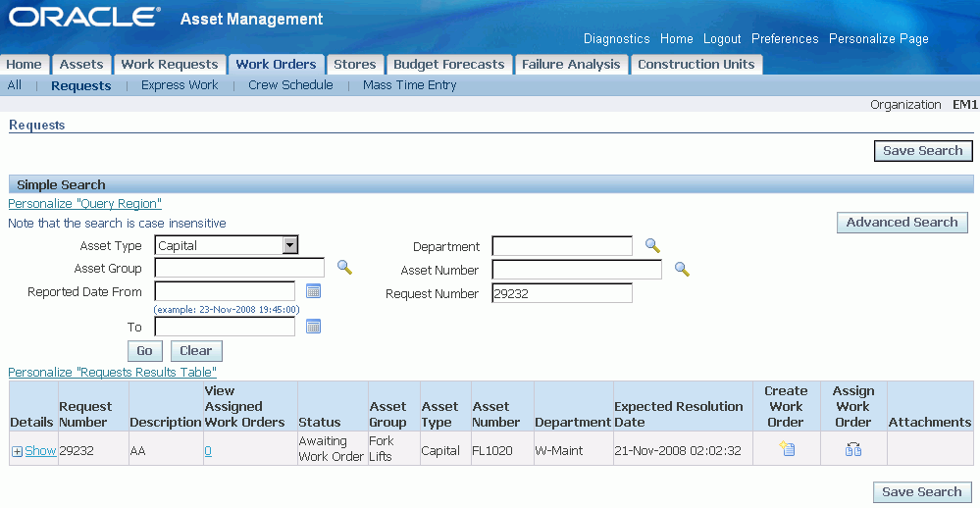Click the Personalize Page link

coord(879,39)
